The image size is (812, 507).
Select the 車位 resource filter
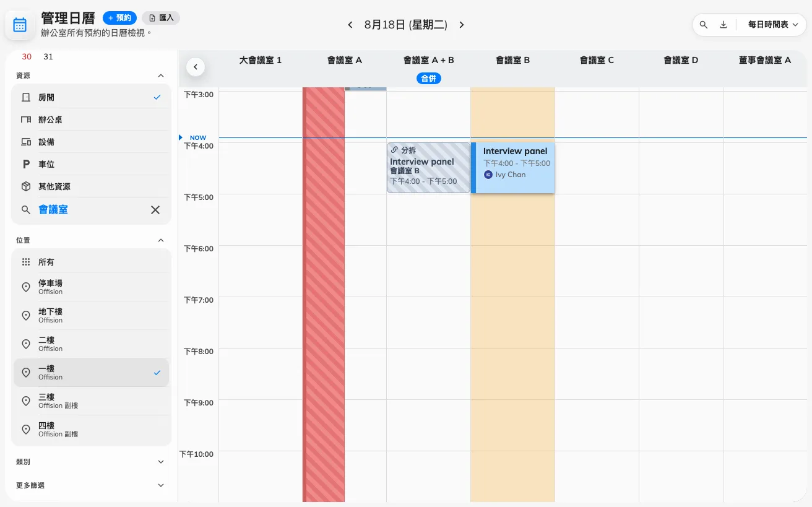click(91, 164)
